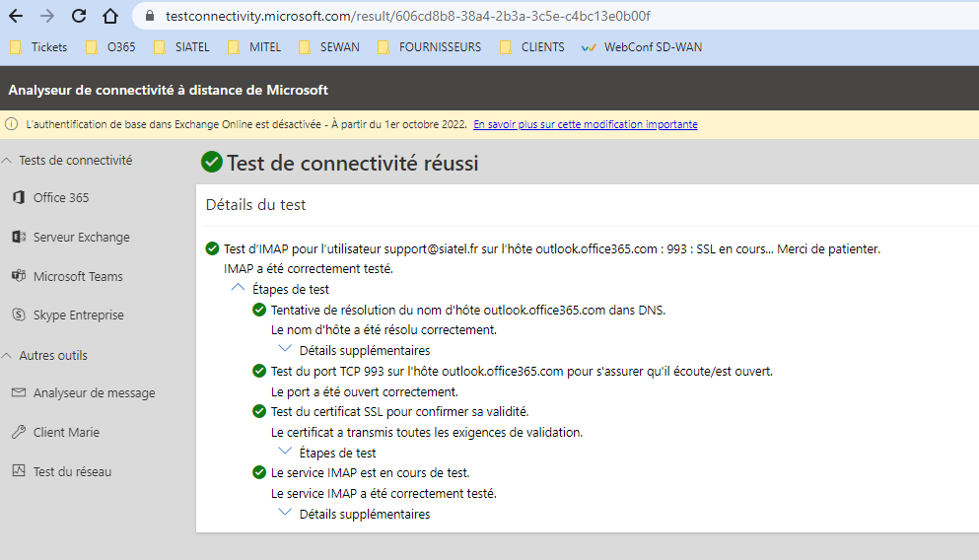This screenshot has height=560, width=979.
Task: Open the browser home page icon
Action: 110,16
